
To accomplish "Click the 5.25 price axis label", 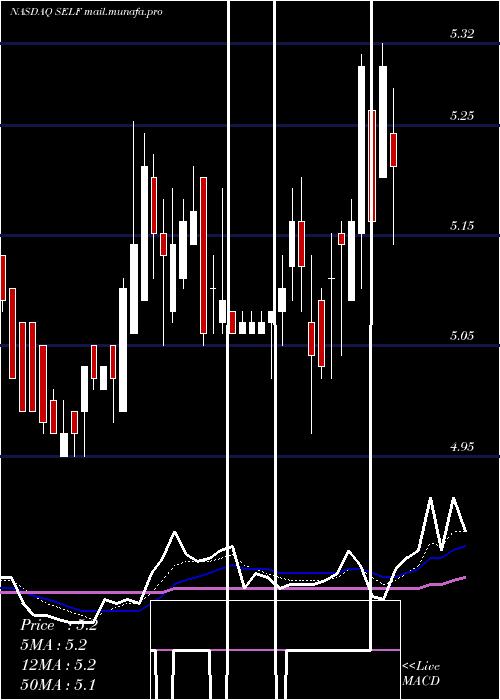I will (x=462, y=116).
